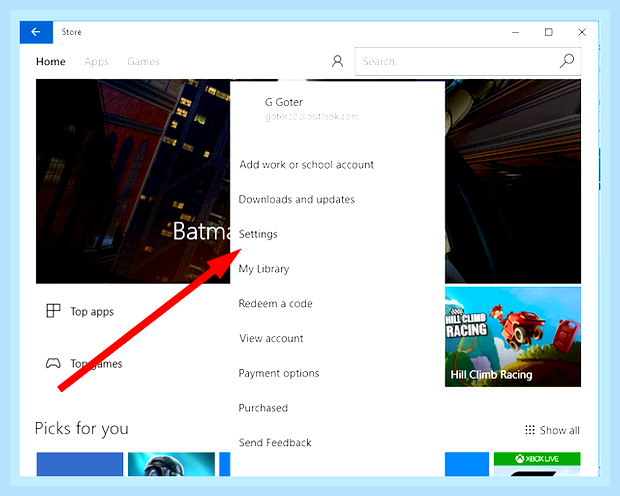Click the Top games controller icon
The width and height of the screenshot is (620, 496).
[x=53, y=363]
